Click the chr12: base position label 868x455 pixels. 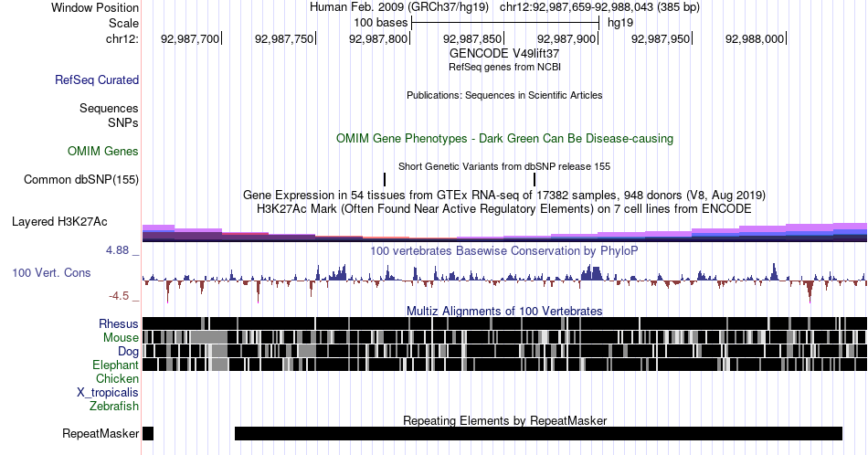click(x=122, y=38)
